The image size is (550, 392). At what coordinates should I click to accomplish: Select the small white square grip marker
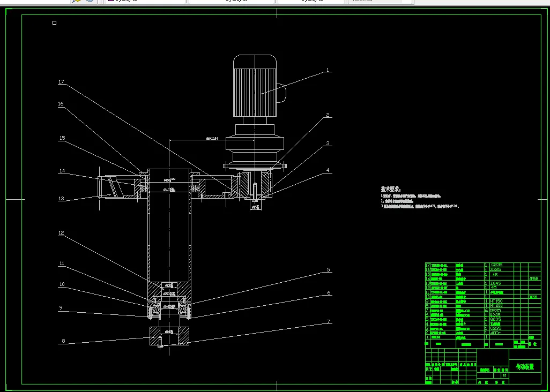point(54,23)
